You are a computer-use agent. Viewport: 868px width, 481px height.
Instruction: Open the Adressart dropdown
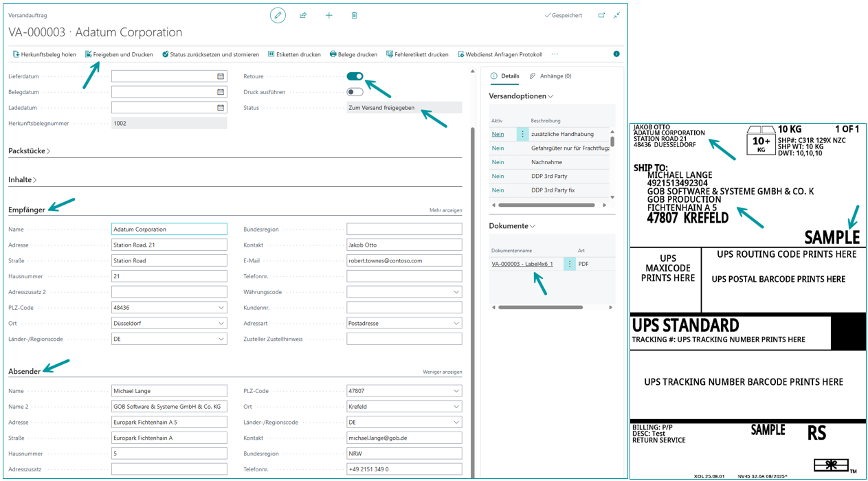(456, 324)
